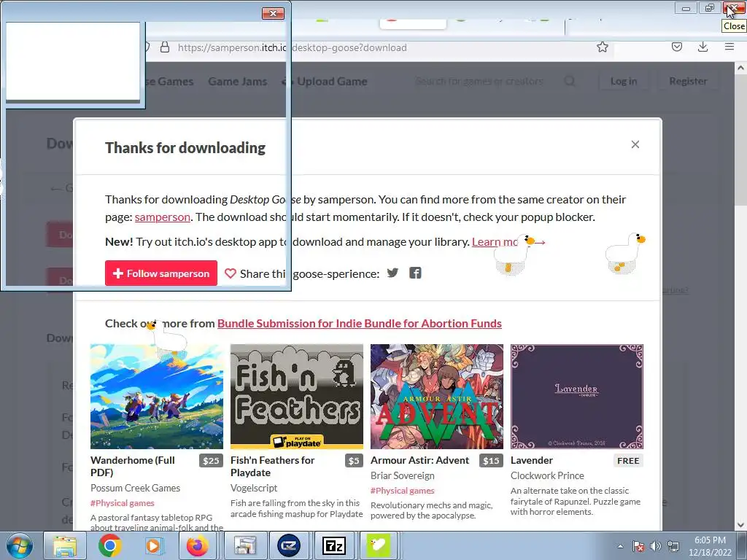Share on Facebook using the Facebook icon
Screen dimensions: 747x560
[415, 273]
